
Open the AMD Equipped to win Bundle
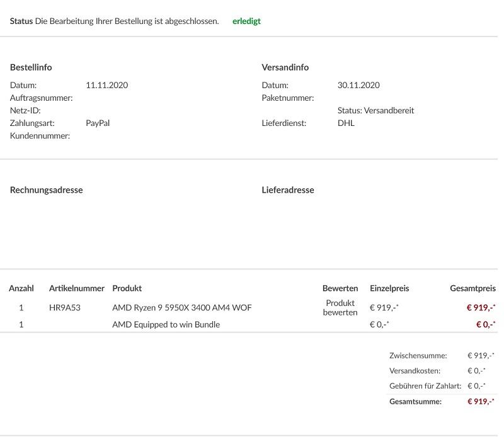166,325
